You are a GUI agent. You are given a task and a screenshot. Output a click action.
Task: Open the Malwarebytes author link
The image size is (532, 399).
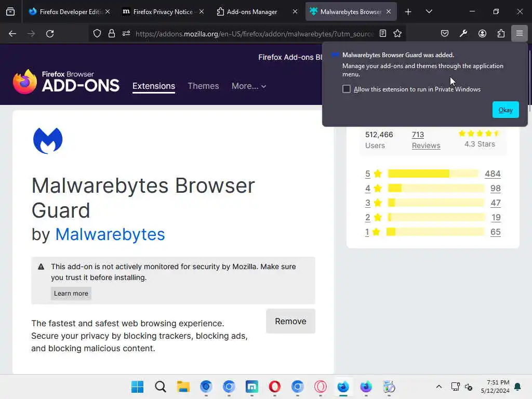(110, 234)
